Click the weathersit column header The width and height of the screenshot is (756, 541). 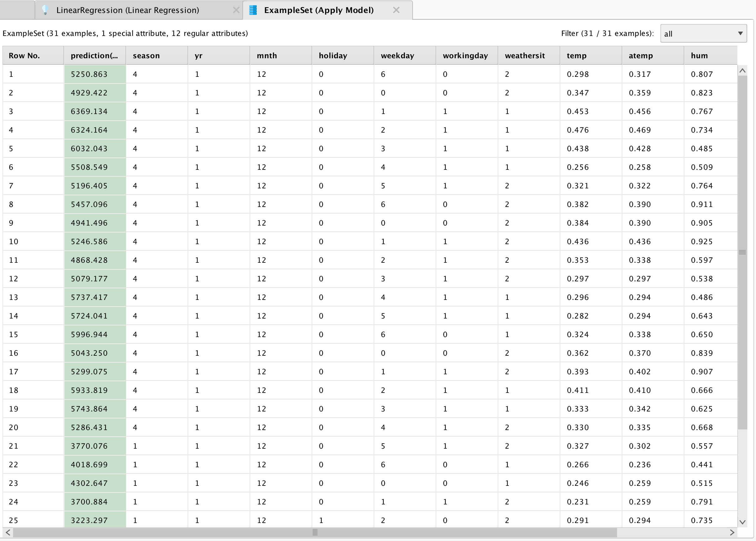[529, 55]
